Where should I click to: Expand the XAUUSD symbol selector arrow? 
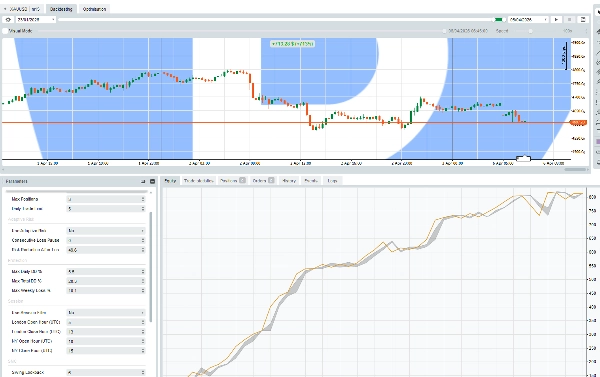(5, 9)
